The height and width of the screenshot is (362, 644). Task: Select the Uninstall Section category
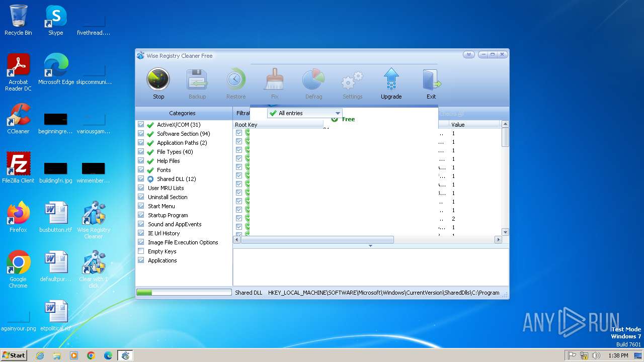click(x=168, y=197)
